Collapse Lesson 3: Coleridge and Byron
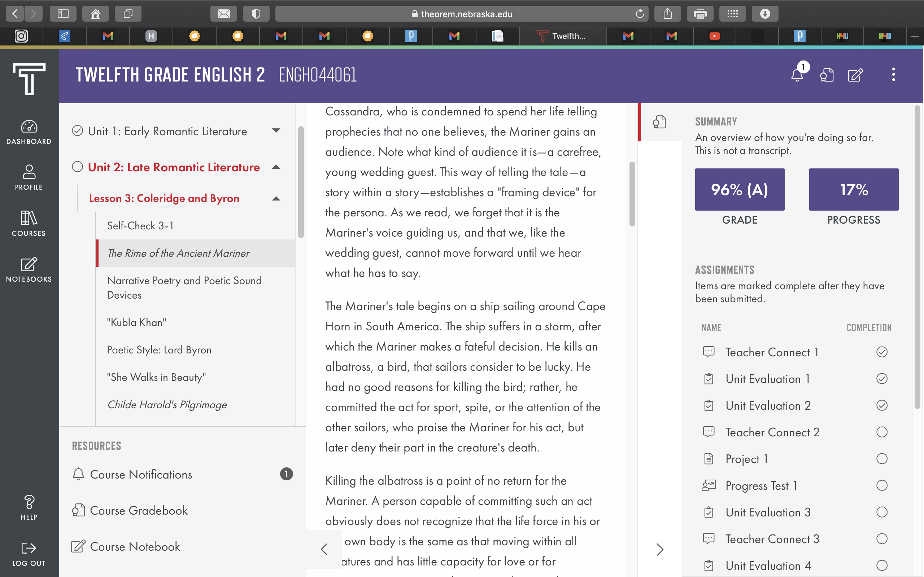Viewport: 924px width, 577px height. [x=276, y=198]
